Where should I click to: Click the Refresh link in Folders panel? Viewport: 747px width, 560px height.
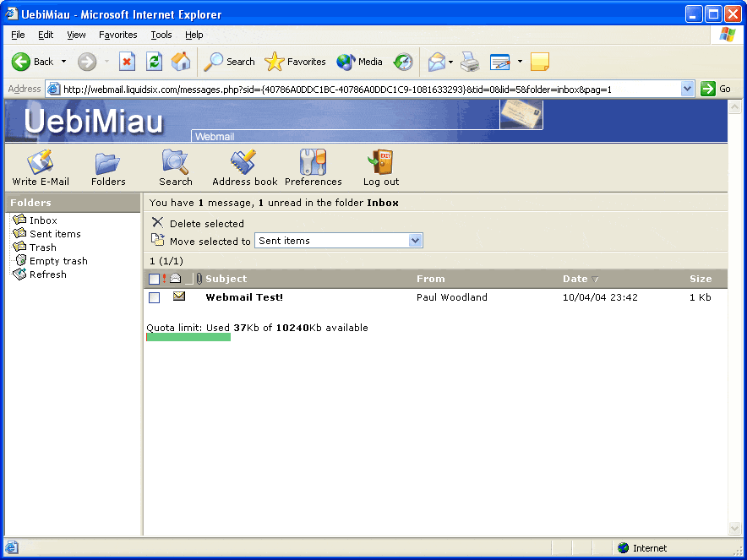47,275
